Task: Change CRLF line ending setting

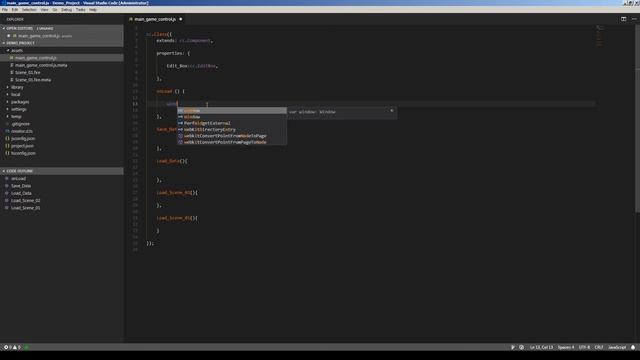Action: pos(599,347)
